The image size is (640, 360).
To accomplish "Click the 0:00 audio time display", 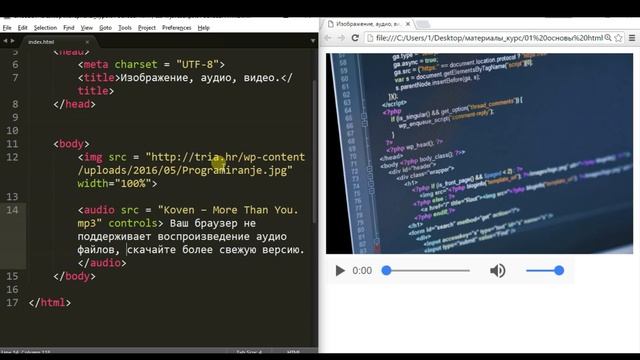I will [362, 271].
